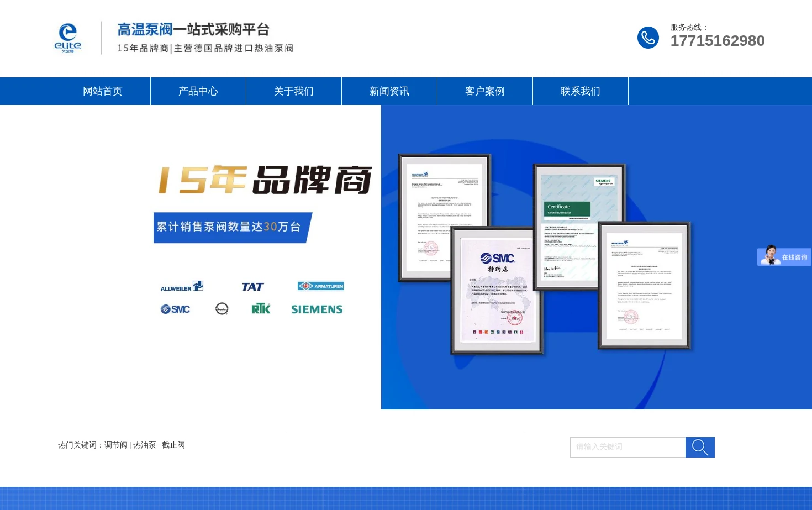Click the 累计销售泵阀数量达30万台 banner label
Viewport: 812px width, 510px height.
[233, 227]
